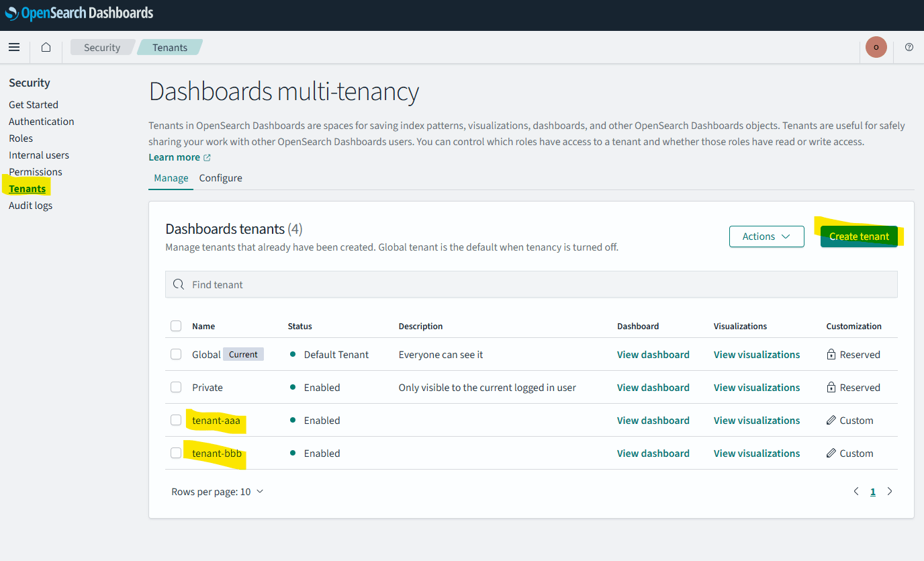View dashboard for tenant-aaa

click(x=653, y=421)
